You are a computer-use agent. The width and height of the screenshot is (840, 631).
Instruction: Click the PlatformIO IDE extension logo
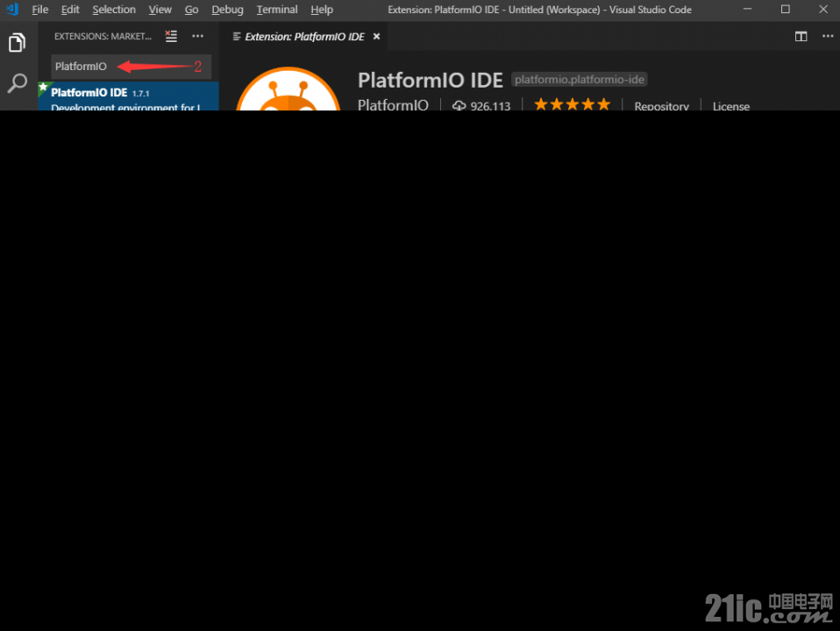coord(288,89)
